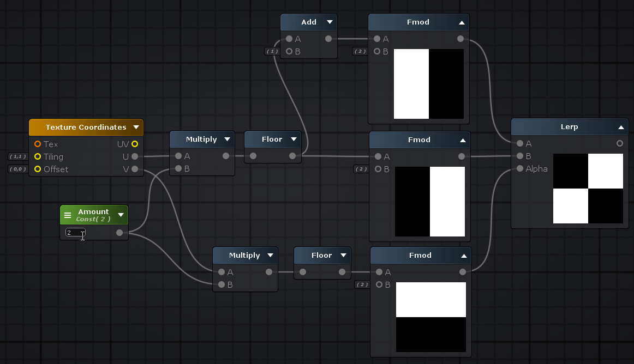Image resolution: width=634 pixels, height=364 pixels.
Task: Edit the value field showing 2 in the Amount node
Action: (x=75, y=232)
